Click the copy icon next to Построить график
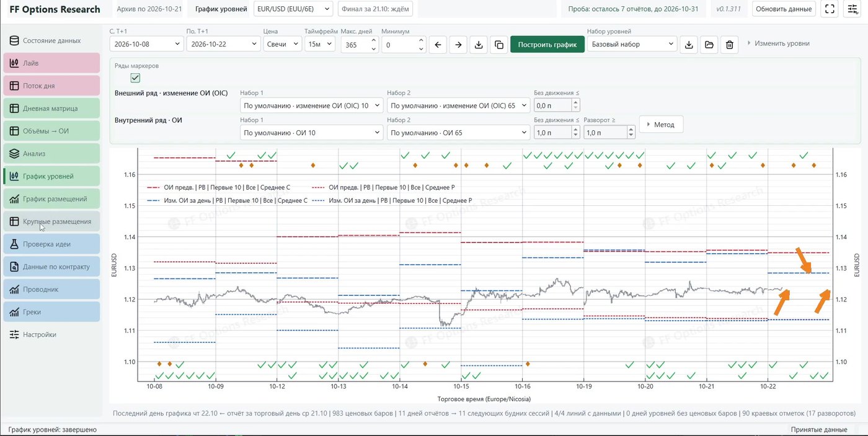Screen dimensions: 868x436 pos(498,45)
